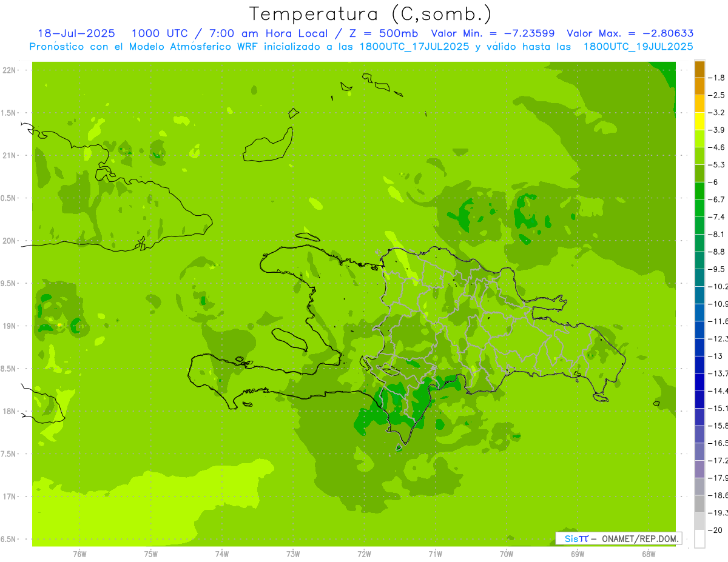Click the '72W' longitude label
The width and height of the screenshot is (728, 562).
pyautogui.click(x=364, y=554)
